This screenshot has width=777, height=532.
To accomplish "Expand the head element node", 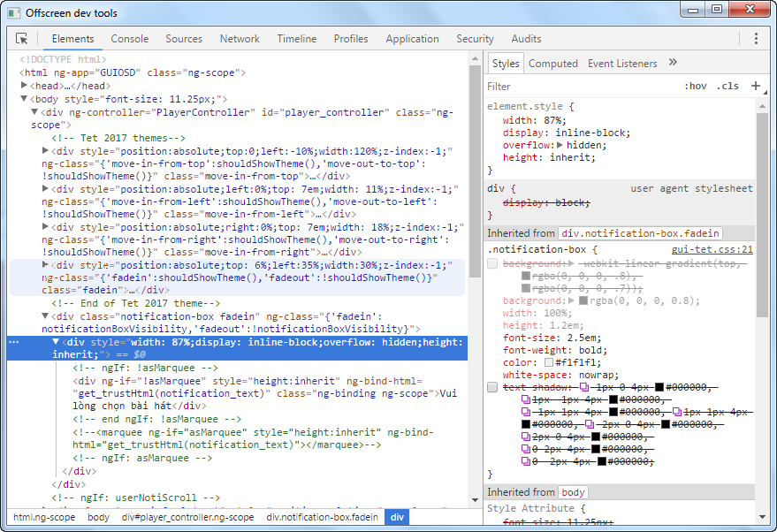I will click(24, 85).
